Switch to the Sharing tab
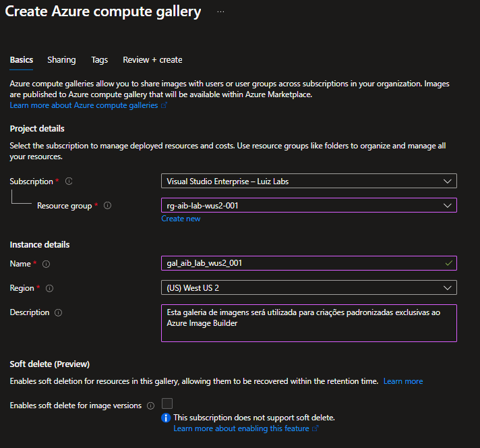 click(61, 60)
